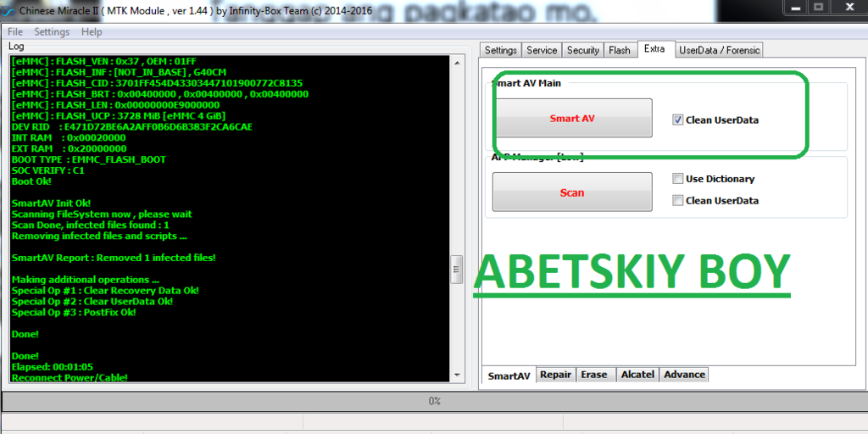Viewport: 868px width, 434px height.
Task: Switch to the Security tab
Action: click(582, 50)
